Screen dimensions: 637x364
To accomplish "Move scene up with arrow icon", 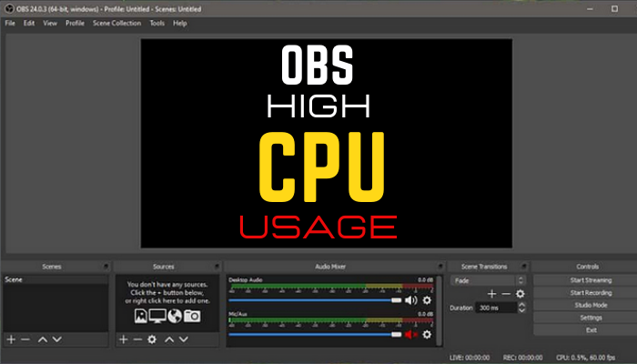I will [43, 339].
